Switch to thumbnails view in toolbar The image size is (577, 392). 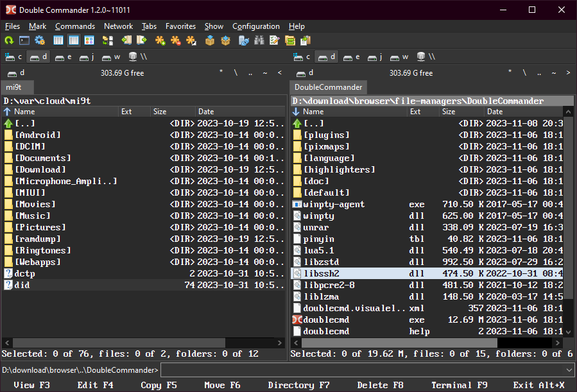[x=89, y=40]
